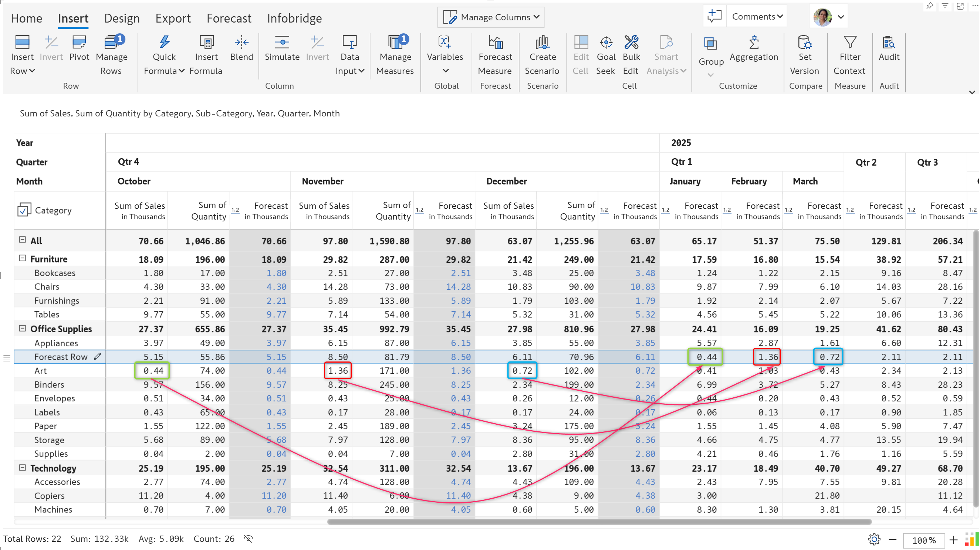
Task: Click the Simulate icon
Action: click(282, 42)
